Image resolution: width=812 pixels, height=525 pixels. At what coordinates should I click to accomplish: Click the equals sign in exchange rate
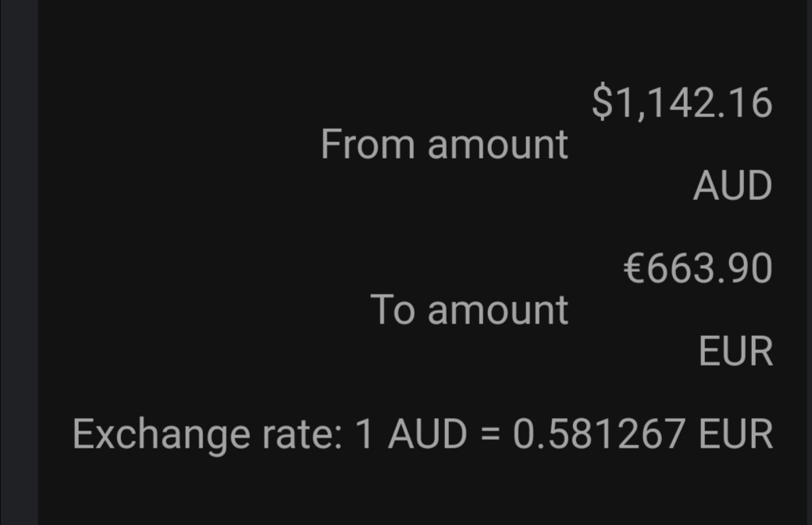coord(490,434)
